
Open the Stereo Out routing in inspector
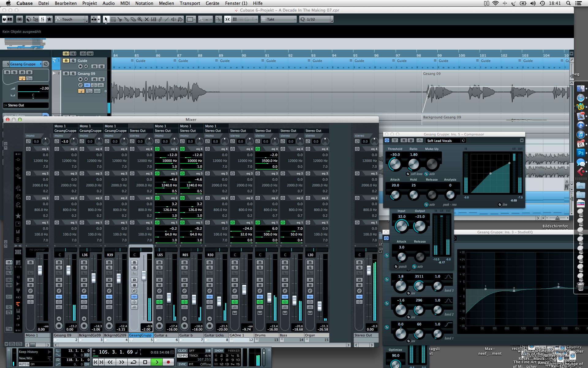(26, 105)
